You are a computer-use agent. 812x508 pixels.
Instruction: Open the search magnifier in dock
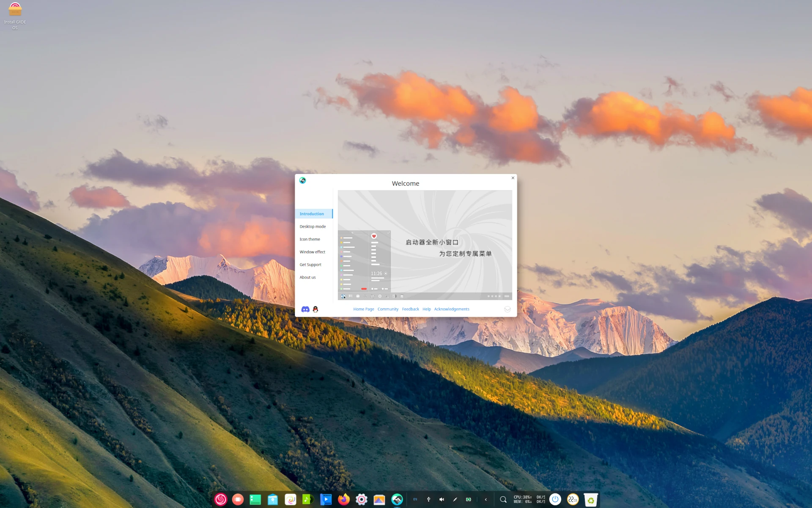[x=503, y=500]
